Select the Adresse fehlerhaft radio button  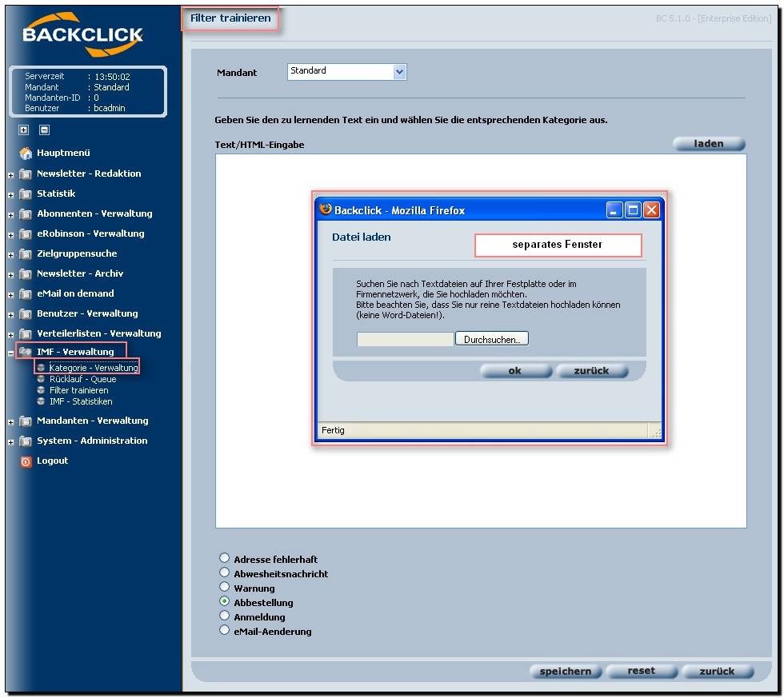(x=225, y=559)
